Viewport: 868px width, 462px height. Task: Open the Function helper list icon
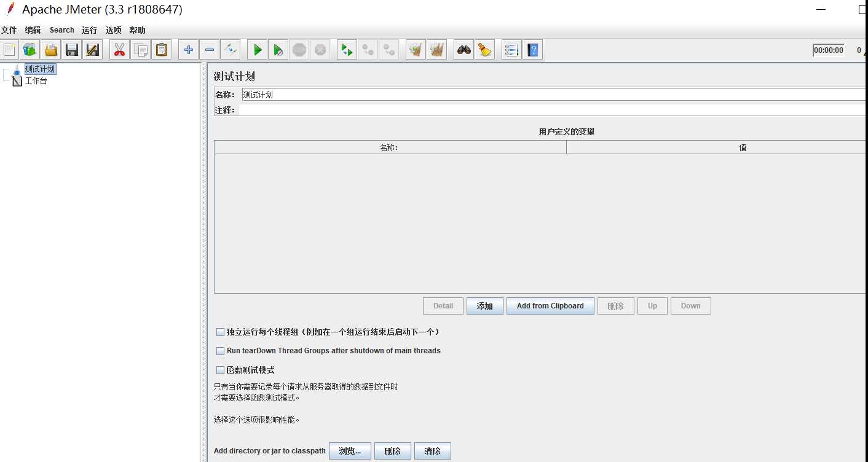pos(512,50)
